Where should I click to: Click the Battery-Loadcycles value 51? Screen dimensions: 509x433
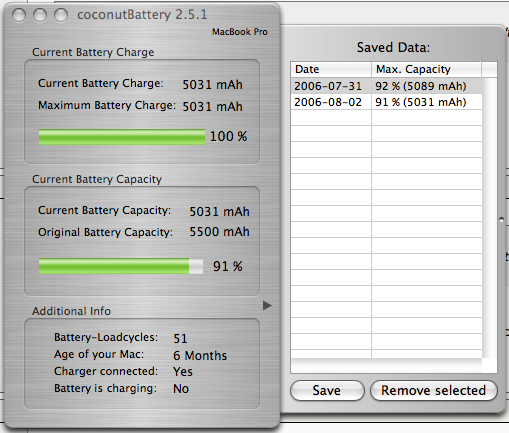[x=180, y=338]
